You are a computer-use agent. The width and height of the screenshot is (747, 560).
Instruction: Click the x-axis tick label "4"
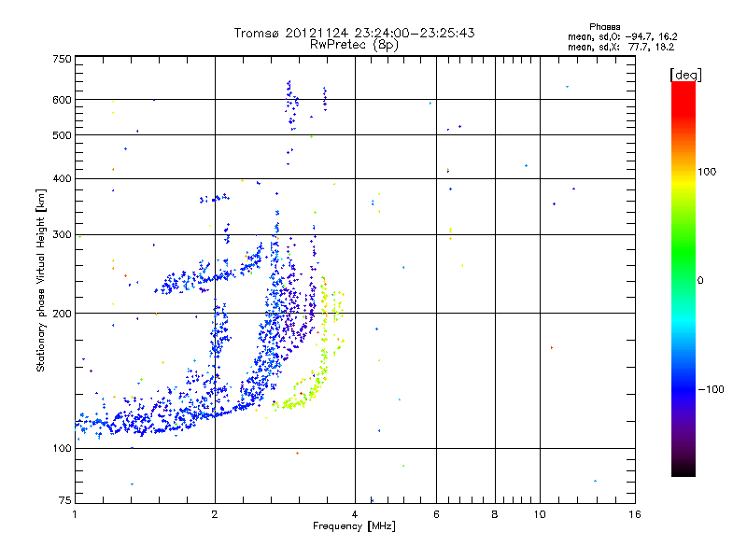click(x=355, y=514)
